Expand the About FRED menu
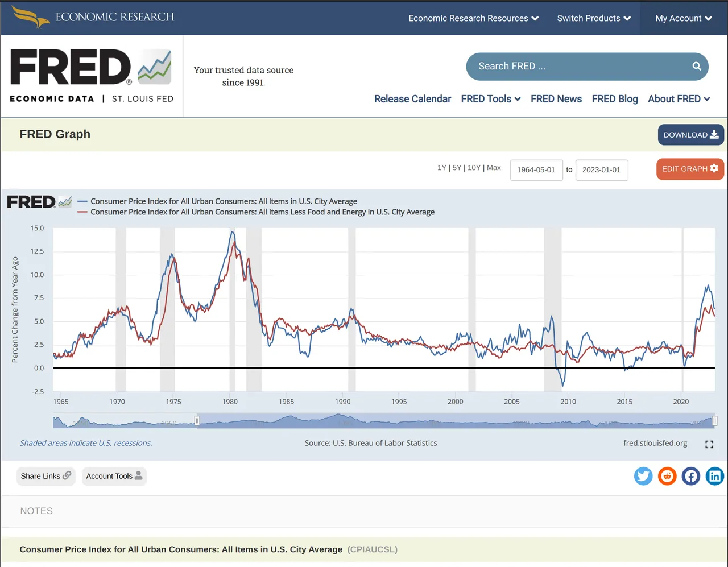 (x=679, y=99)
